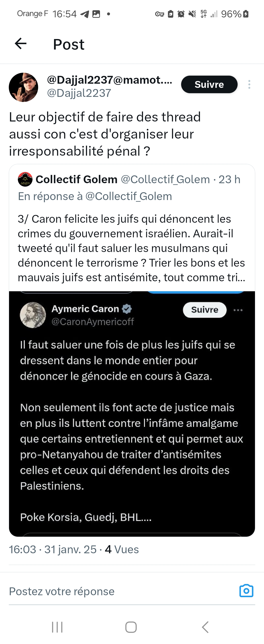Screen dimensions: 264x644
Task: Tap the back arrow icon
Action: [x=21, y=44]
